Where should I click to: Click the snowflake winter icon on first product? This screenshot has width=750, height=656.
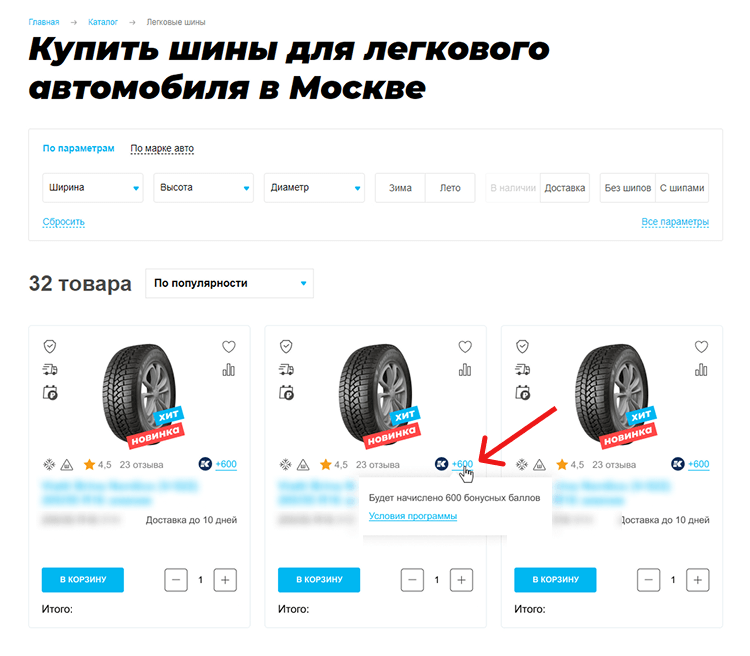point(49,464)
